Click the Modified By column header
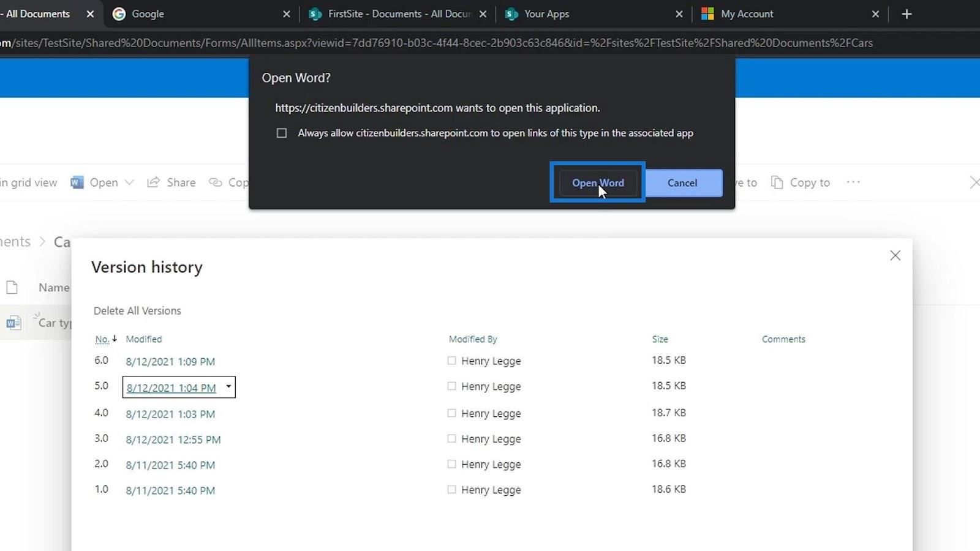 pos(473,339)
